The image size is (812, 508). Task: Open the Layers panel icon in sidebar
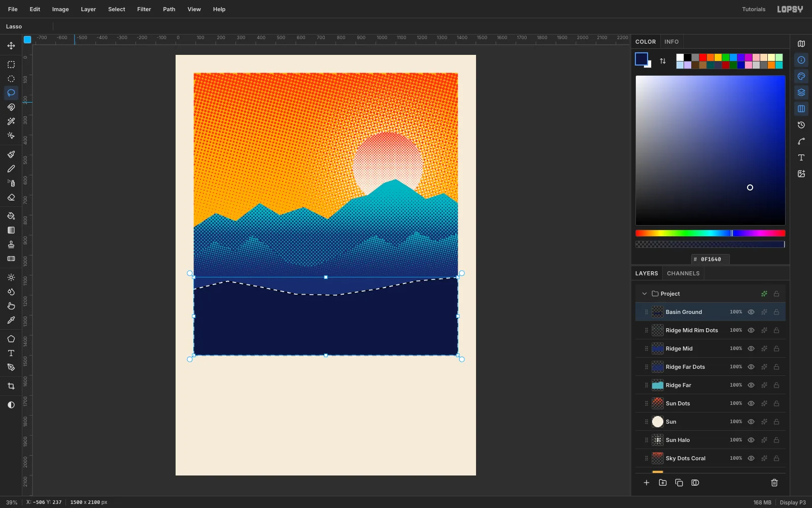tap(801, 92)
